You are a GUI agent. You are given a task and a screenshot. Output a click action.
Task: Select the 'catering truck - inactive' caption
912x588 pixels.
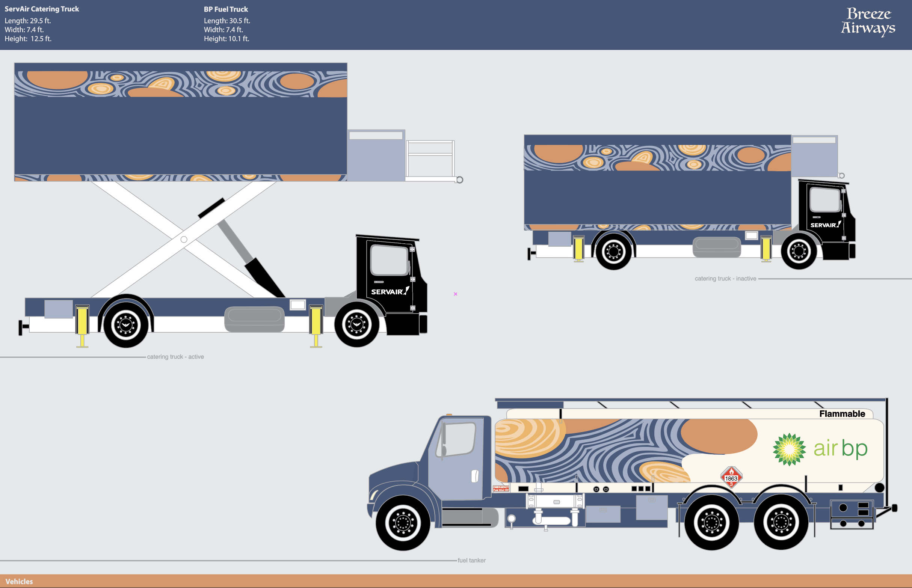coord(725,278)
